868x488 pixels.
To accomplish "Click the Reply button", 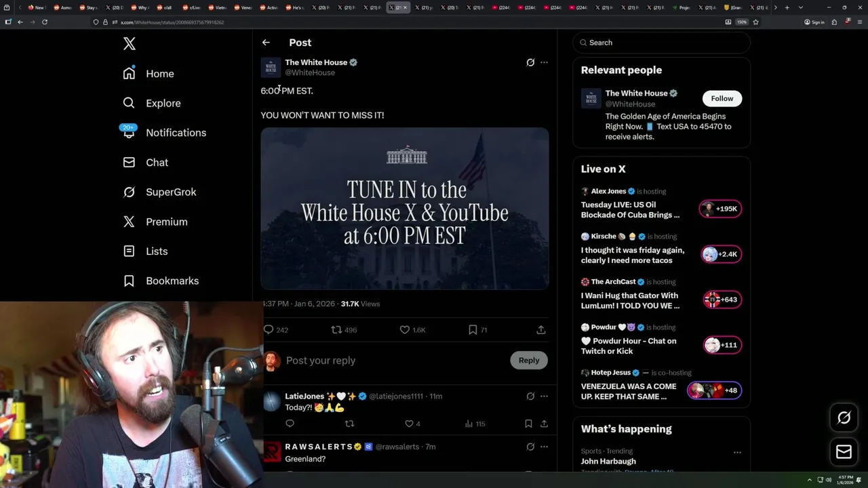I will (529, 360).
